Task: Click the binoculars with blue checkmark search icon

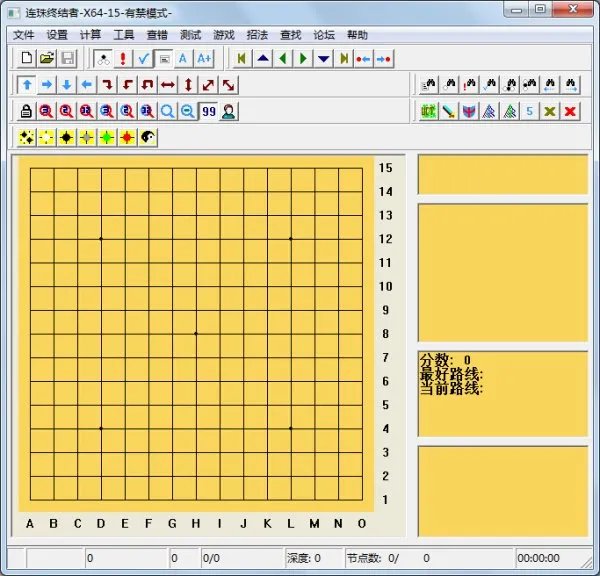Action: point(489,85)
